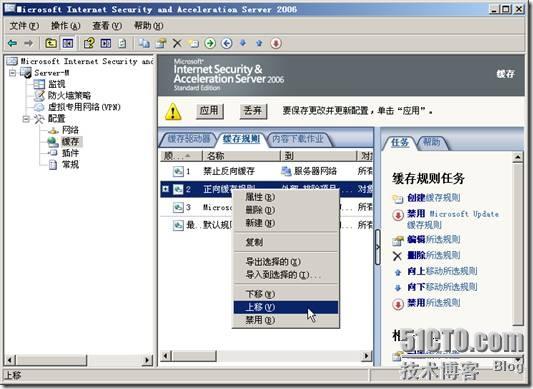
Task: Choose 导入到选择的 in the context menu
Action: pos(286,274)
